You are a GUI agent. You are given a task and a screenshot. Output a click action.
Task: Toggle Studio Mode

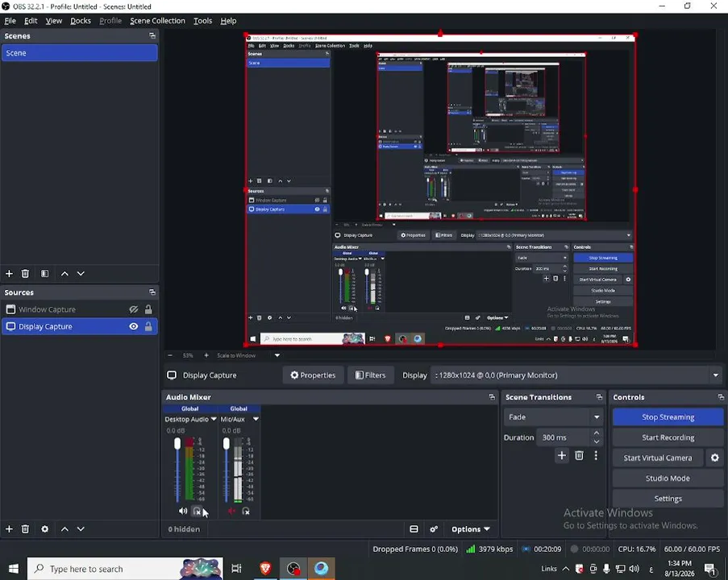point(668,478)
